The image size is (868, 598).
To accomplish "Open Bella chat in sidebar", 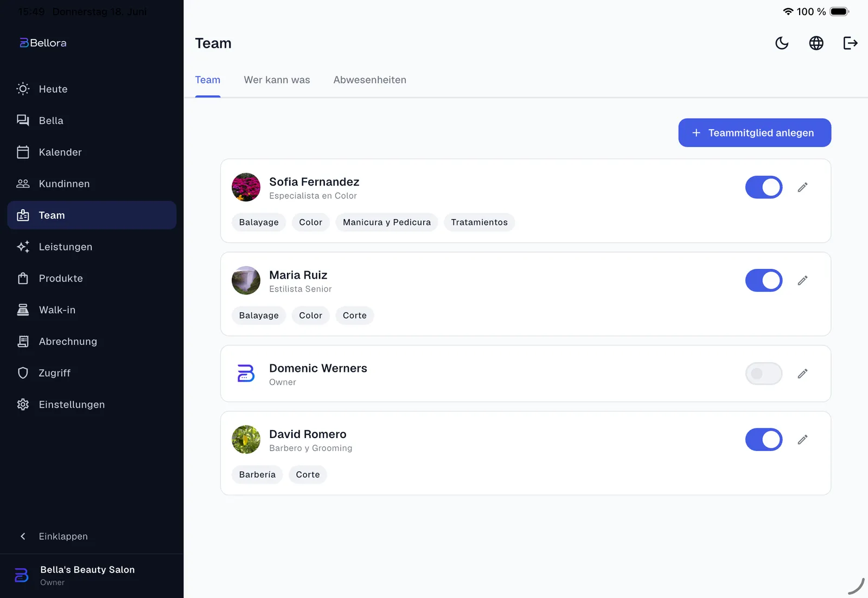I will 92,120.
